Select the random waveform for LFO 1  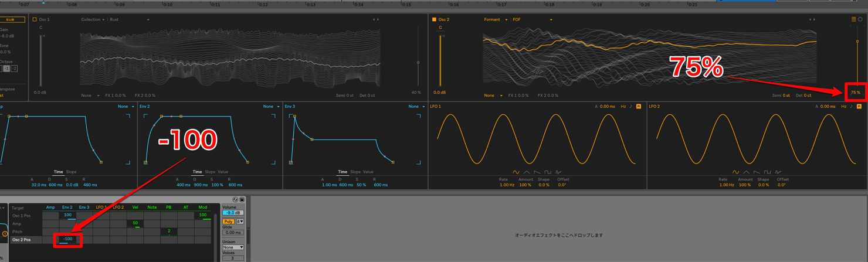[558, 172]
